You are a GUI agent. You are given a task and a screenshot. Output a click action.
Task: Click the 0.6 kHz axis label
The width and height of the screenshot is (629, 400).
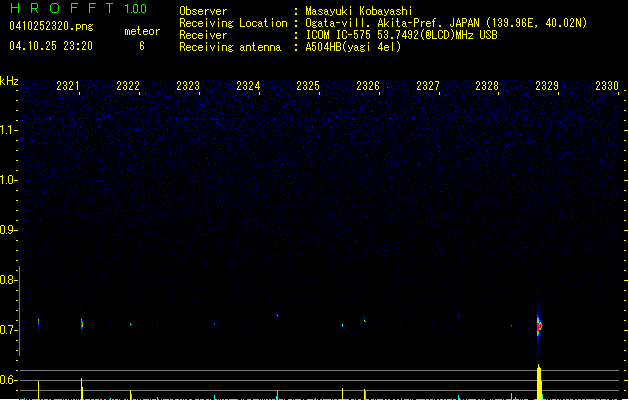point(8,380)
